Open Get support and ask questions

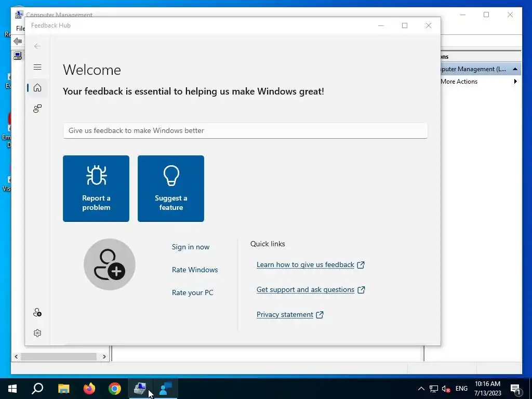[311, 290]
